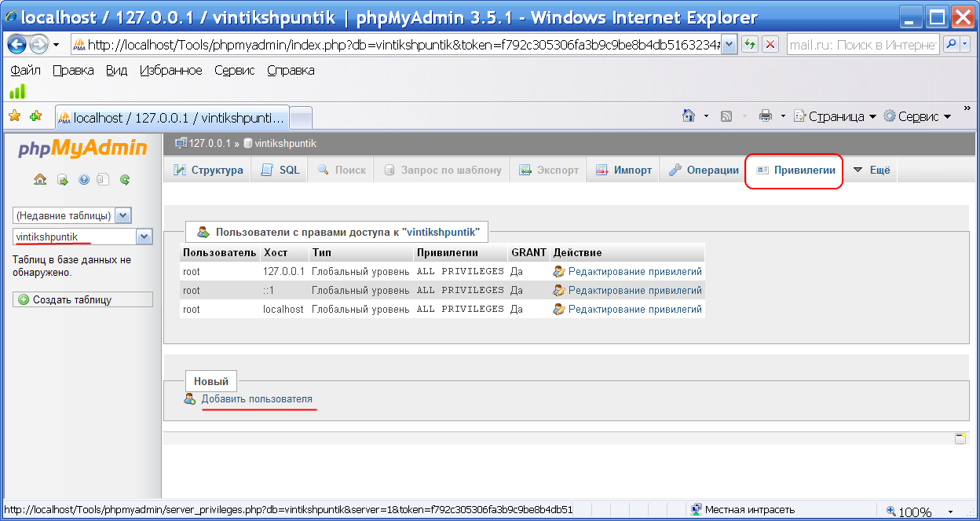Select the localhost / 127.0.0.1 browser tab
980x521 pixels.
point(172,118)
